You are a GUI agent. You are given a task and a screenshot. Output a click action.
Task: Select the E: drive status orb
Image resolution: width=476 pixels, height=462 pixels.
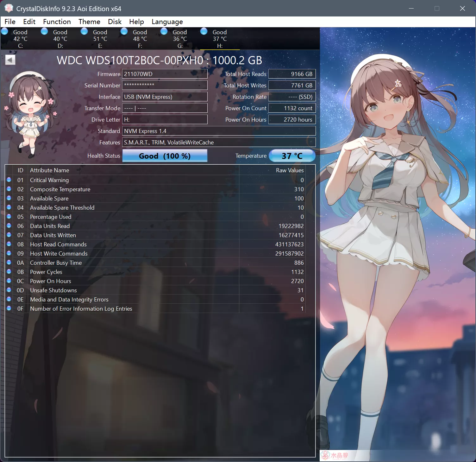click(x=85, y=31)
